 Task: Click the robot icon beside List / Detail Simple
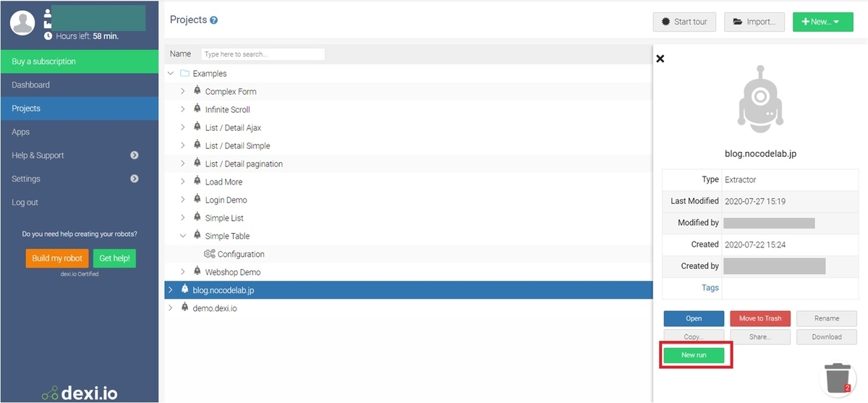tap(197, 145)
